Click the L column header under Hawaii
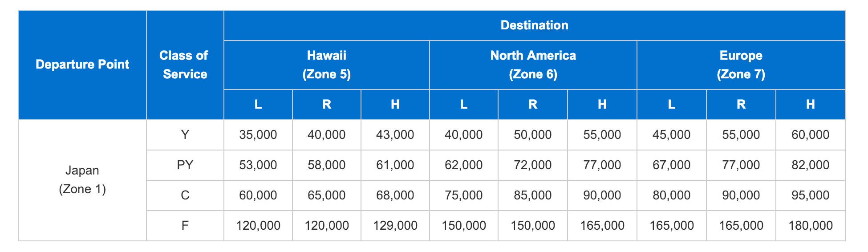868x252 pixels. coord(258,105)
